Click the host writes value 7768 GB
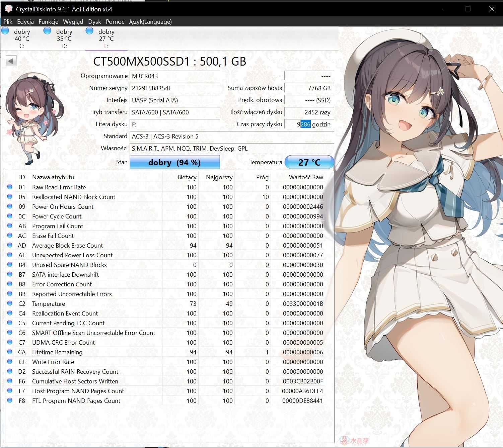The height and width of the screenshot is (448, 503). coord(309,88)
